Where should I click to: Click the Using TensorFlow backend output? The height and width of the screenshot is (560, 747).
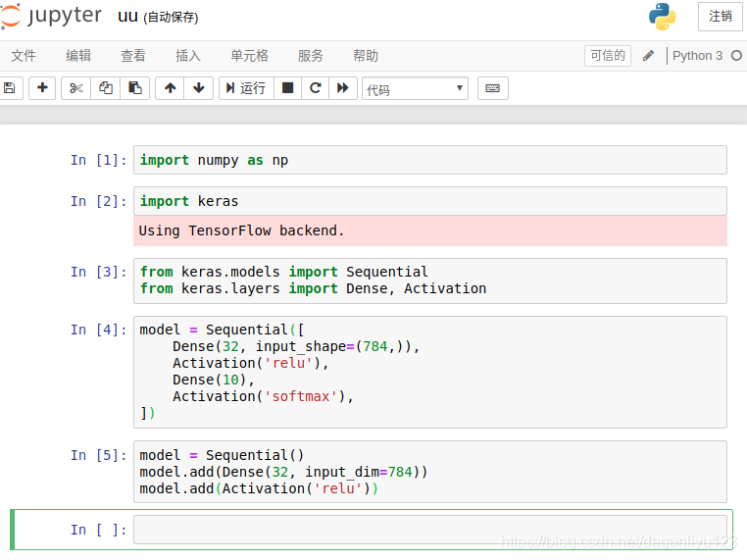click(430, 230)
